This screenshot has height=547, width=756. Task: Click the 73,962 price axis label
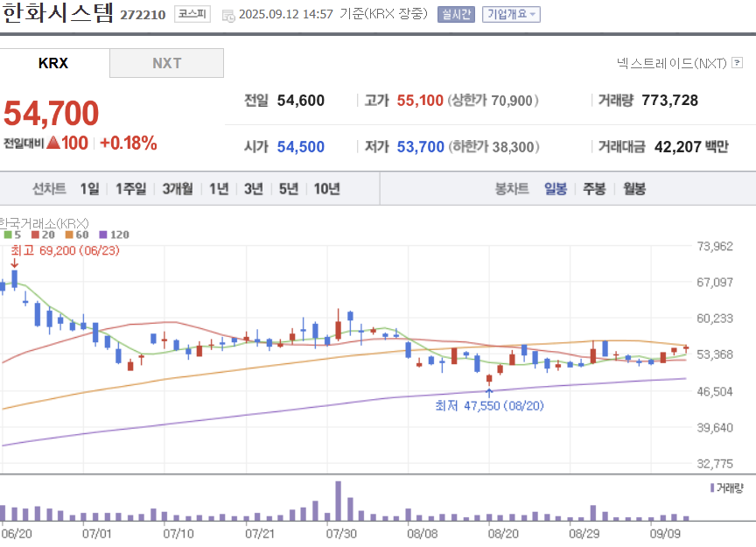[x=715, y=246]
